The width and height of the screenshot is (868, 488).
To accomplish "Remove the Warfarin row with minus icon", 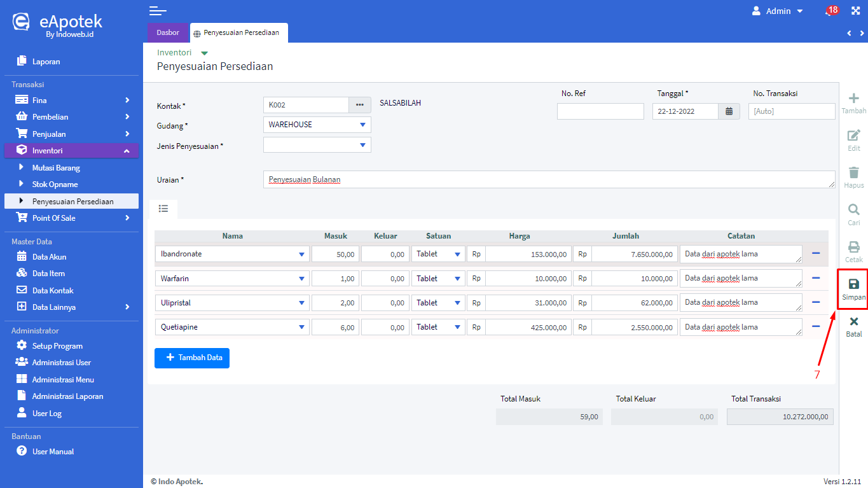I will pyautogui.click(x=816, y=278).
